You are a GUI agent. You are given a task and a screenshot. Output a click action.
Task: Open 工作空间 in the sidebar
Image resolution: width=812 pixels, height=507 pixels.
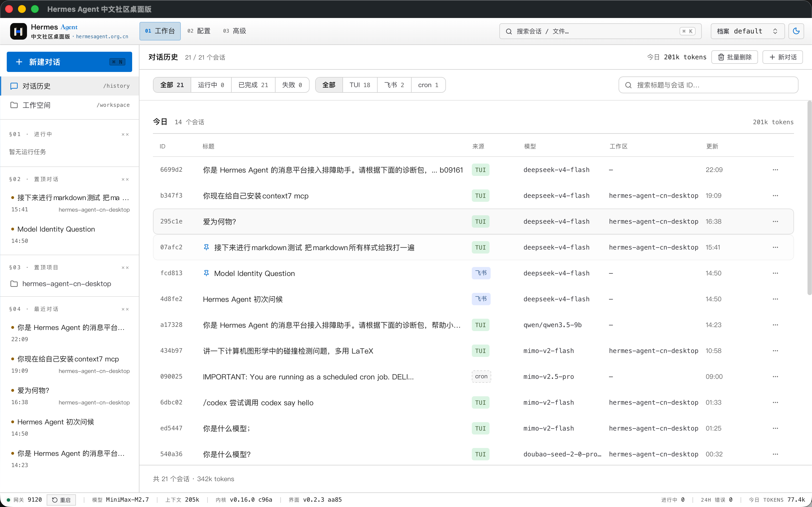pyautogui.click(x=69, y=105)
